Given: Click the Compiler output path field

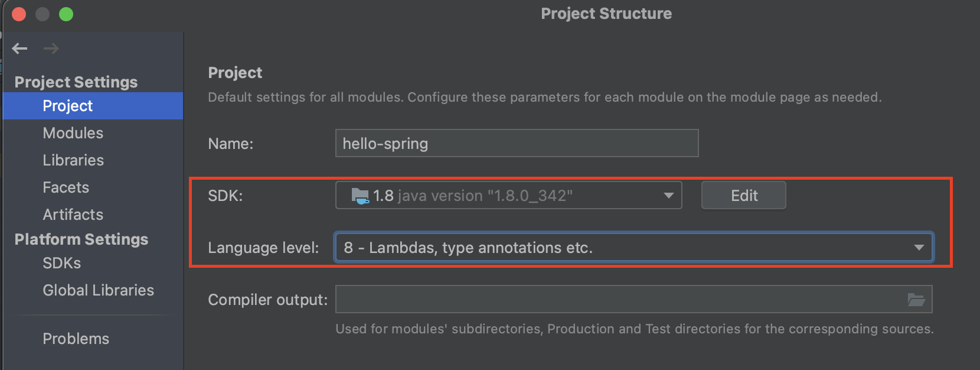Looking at the screenshot, I should tap(620, 300).
